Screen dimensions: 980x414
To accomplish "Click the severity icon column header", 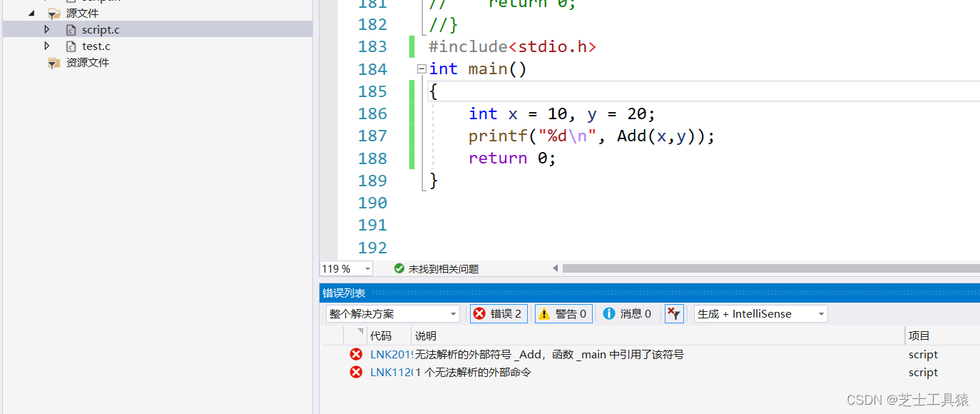I will tap(355, 335).
